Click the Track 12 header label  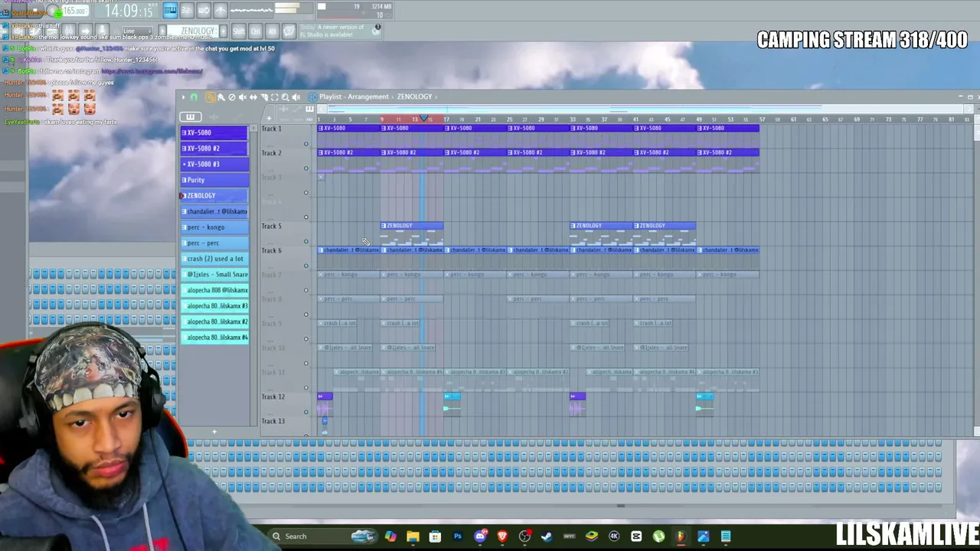pos(273,397)
